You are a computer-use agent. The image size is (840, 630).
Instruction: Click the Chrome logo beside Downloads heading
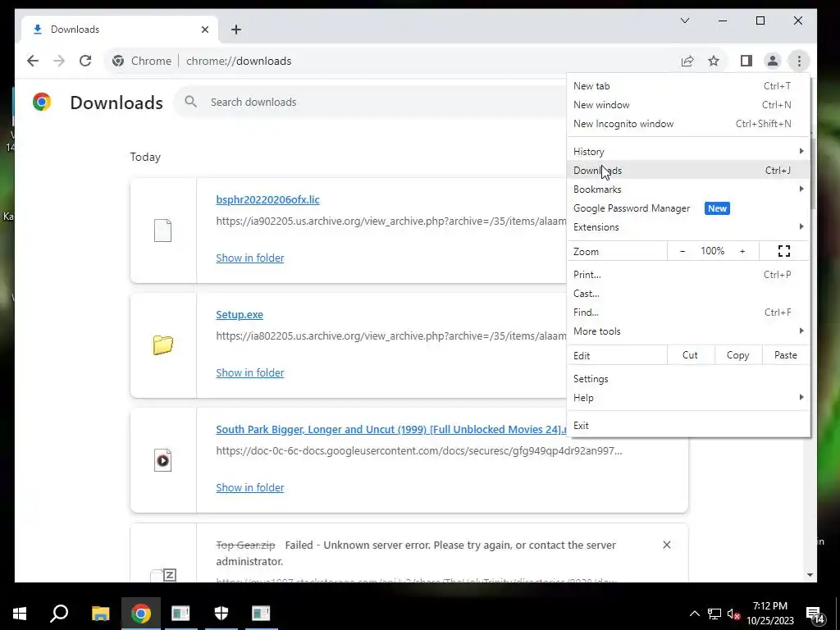coord(42,102)
